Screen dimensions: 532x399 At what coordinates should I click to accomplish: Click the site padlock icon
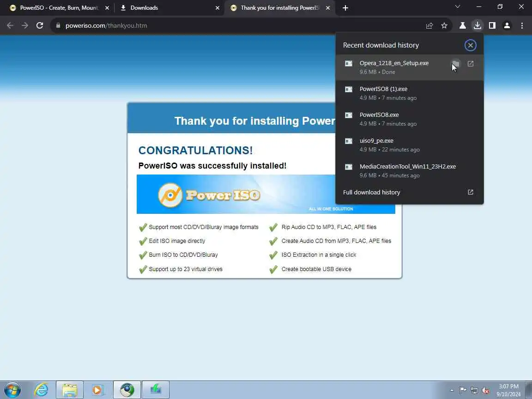point(58,25)
